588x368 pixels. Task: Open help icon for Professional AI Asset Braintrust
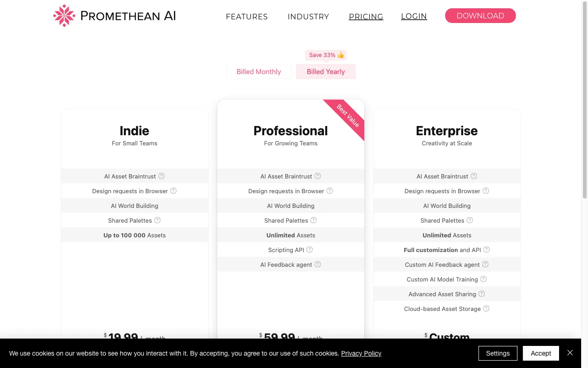[317, 176]
